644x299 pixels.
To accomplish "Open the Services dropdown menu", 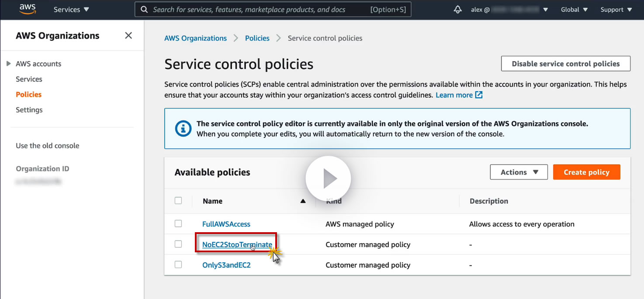I will tap(71, 10).
